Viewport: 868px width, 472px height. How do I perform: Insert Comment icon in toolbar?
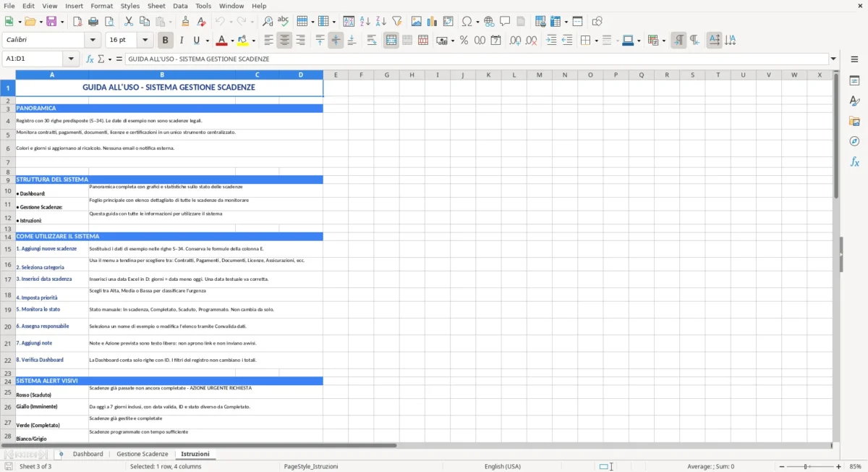506,22
